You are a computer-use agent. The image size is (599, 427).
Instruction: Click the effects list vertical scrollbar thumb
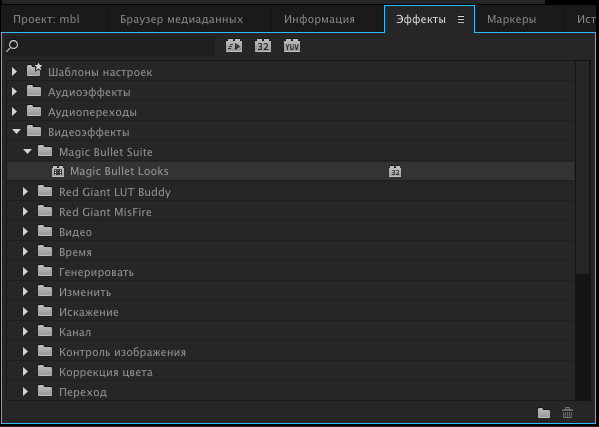583,167
